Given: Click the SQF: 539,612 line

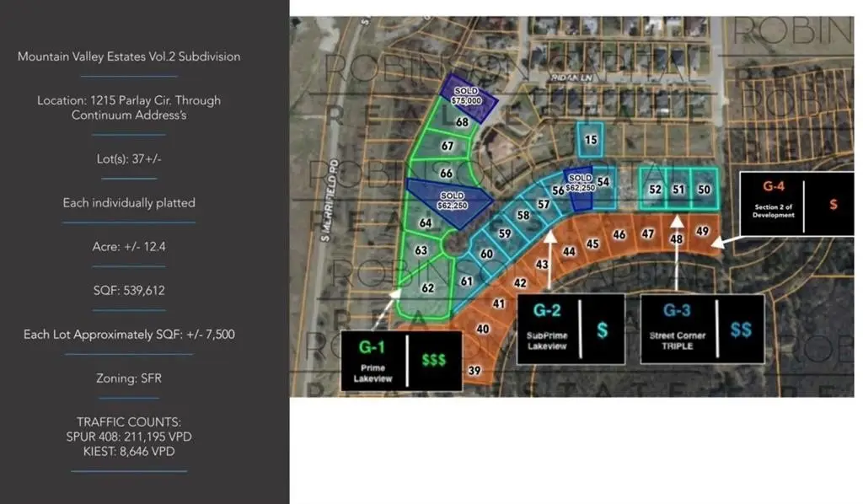Looking at the screenshot, I should tap(129, 290).
